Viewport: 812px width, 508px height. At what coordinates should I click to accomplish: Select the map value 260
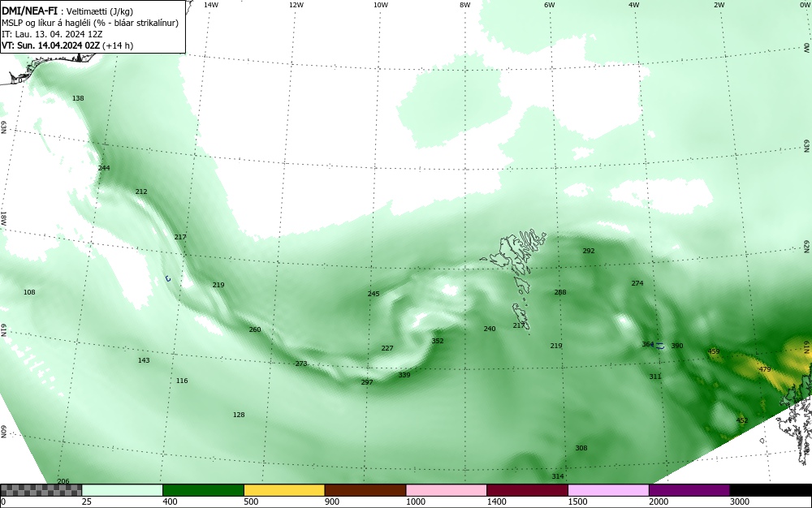tap(255, 329)
